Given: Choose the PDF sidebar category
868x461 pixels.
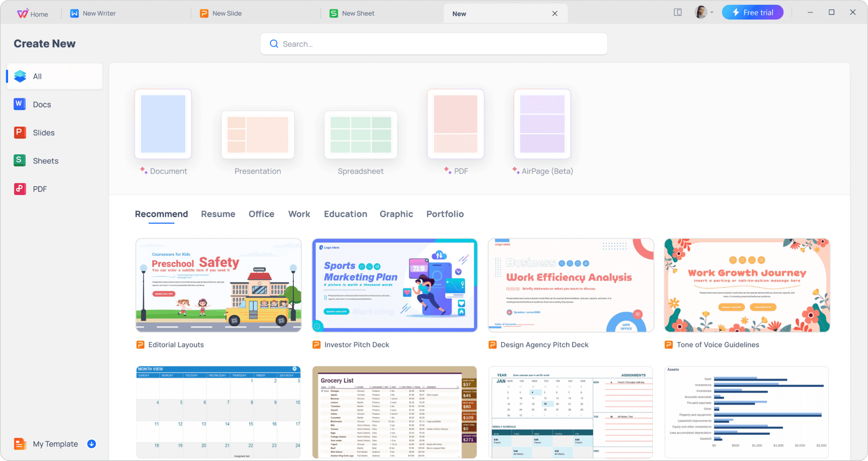Looking at the screenshot, I should pos(39,189).
